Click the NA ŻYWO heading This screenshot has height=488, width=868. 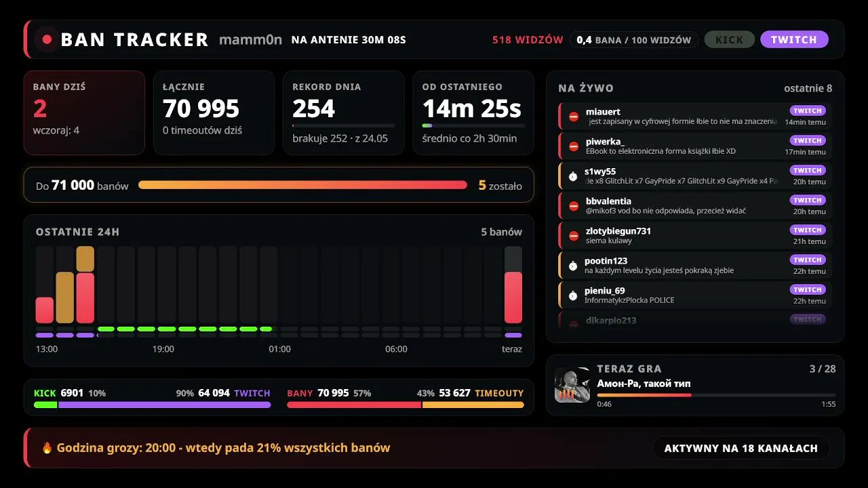click(x=586, y=88)
